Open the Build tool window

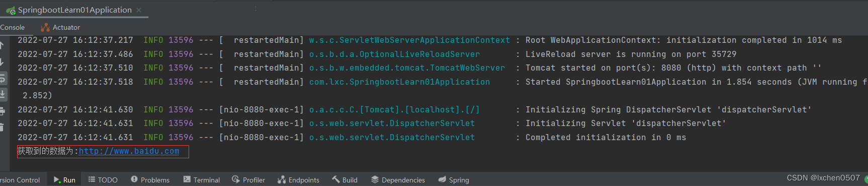[344, 180]
